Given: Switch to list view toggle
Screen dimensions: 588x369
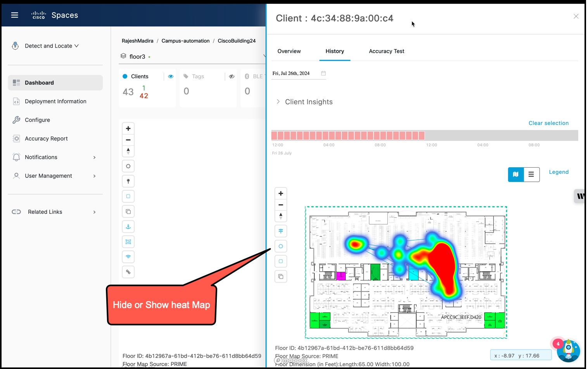Looking at the screenshot, I should pos(531,175).
